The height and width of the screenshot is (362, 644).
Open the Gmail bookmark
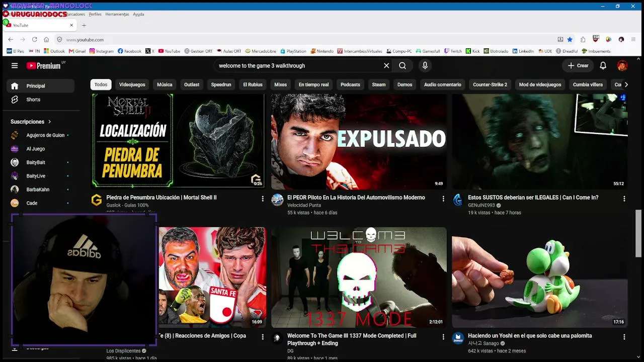(x=77, y=51)
